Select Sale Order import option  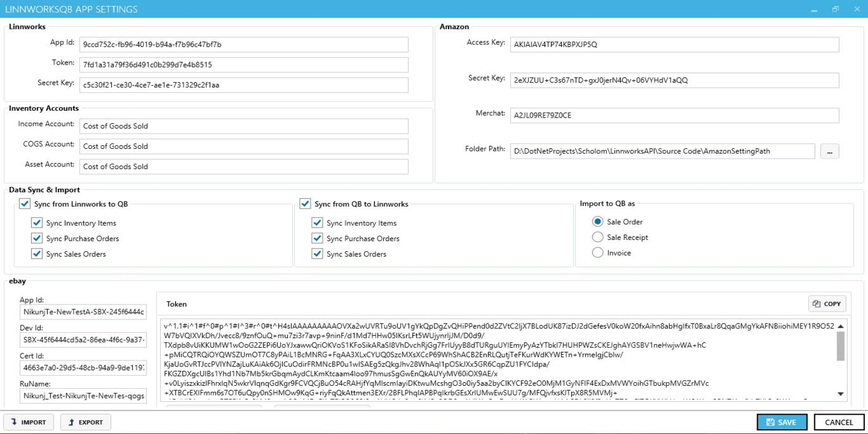coord(597,222)
